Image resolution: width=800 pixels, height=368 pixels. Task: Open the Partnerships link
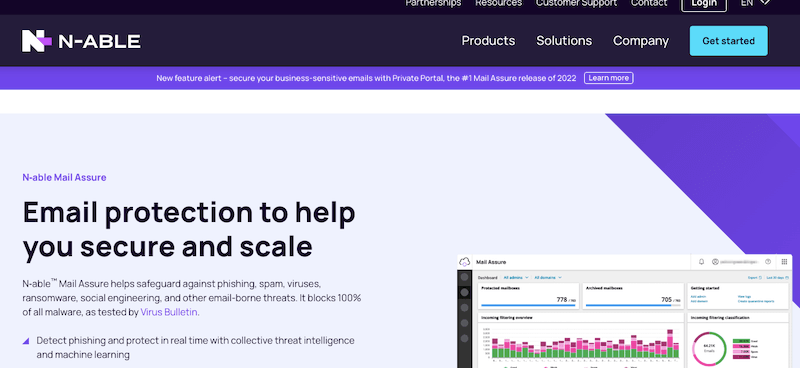tap(433, 3)
